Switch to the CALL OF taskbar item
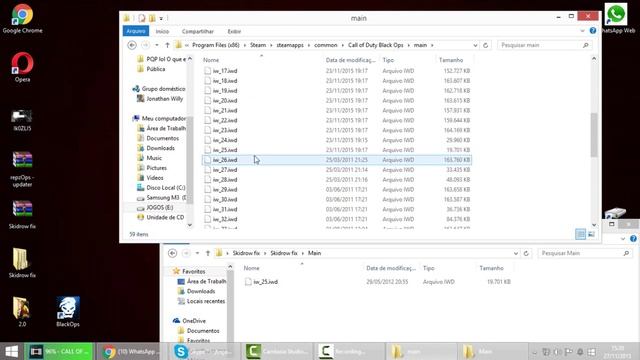This screenshot has width=640, height=360. coord(59,351)
